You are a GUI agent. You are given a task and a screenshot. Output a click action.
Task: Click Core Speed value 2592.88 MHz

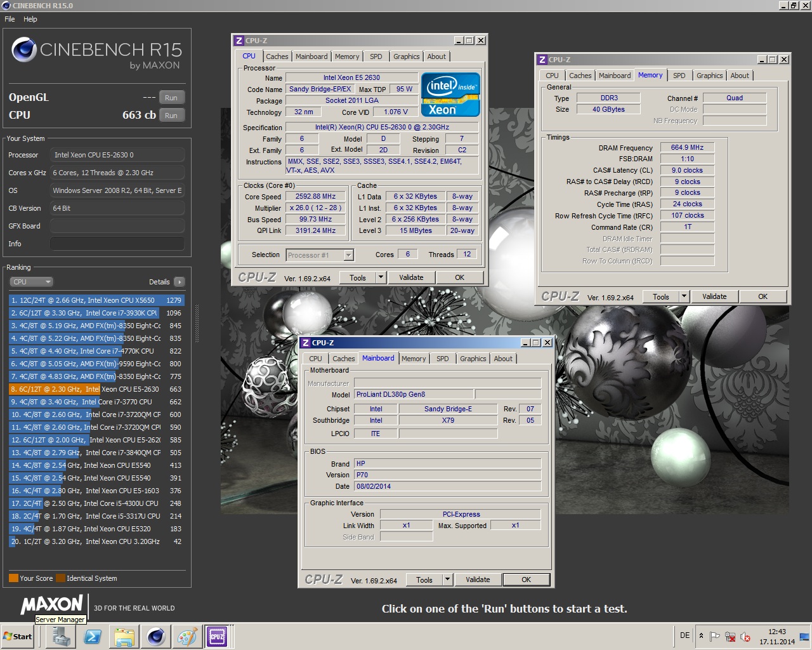315,197
